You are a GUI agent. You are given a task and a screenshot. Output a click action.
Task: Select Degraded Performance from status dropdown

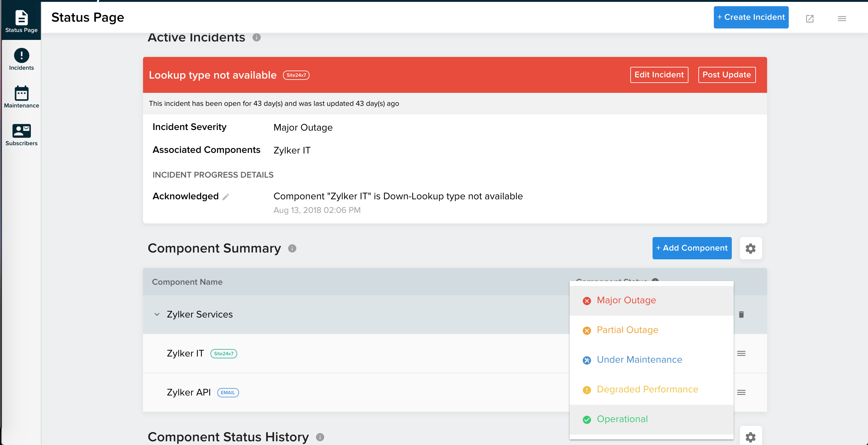647,389
